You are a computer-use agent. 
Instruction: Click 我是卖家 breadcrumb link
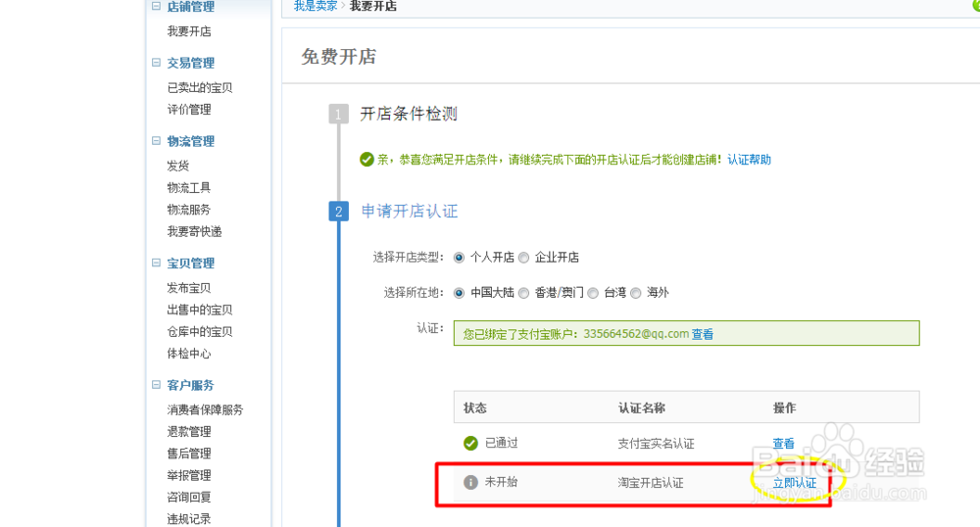click(316, 6)
